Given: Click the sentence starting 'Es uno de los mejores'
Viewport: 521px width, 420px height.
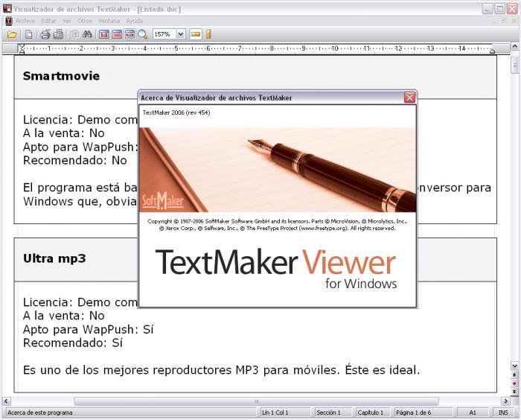Looking at the screenshot, I should [221, 370].
